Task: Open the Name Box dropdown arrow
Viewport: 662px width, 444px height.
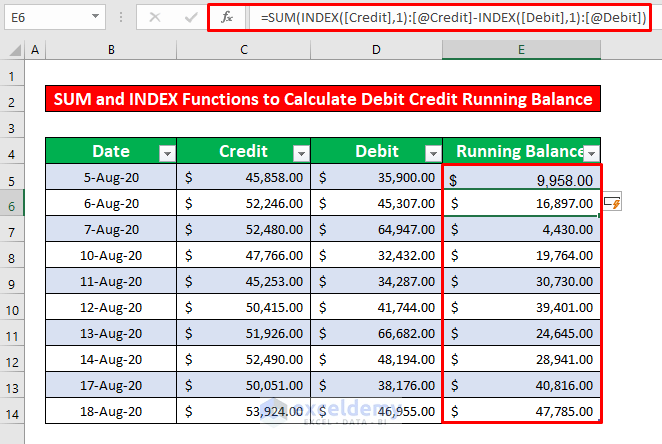Action: pos(95,17)
